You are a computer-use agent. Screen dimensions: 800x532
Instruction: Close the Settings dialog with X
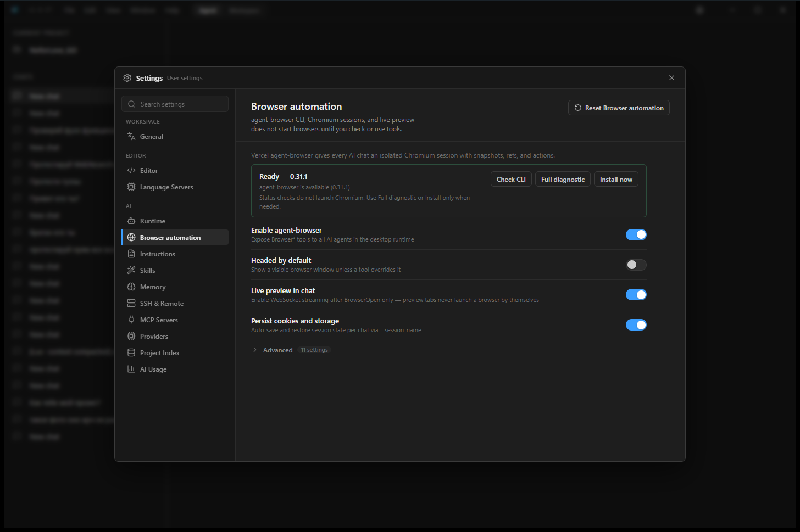pos(671,78)
